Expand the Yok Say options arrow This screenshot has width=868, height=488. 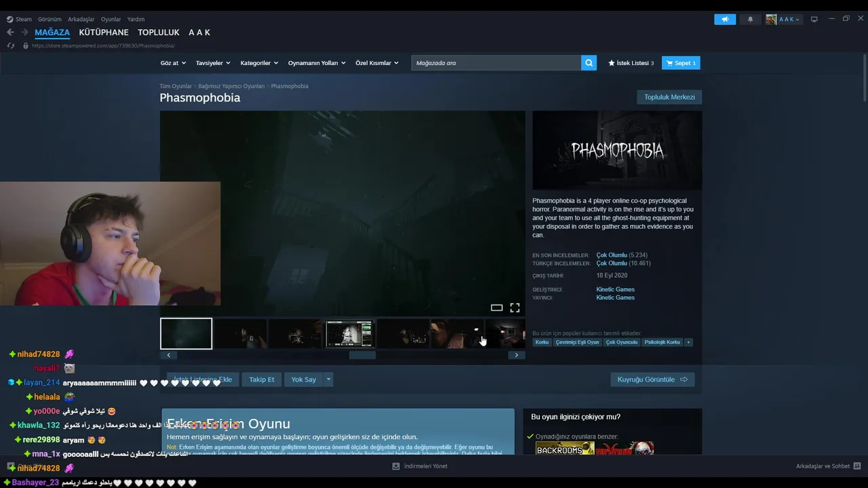coord(328,380)
